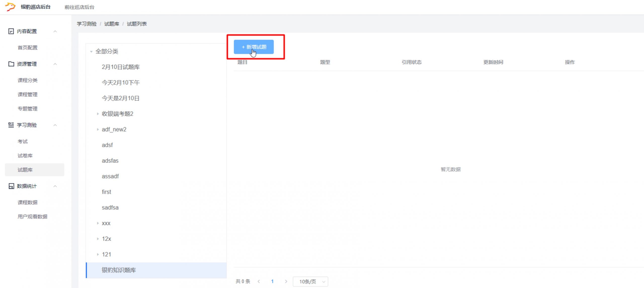Image resolution: width=644 pixels, height=288 pixels.
Task: Select the 银豹知识题库 category
Action: pos(119,270)
